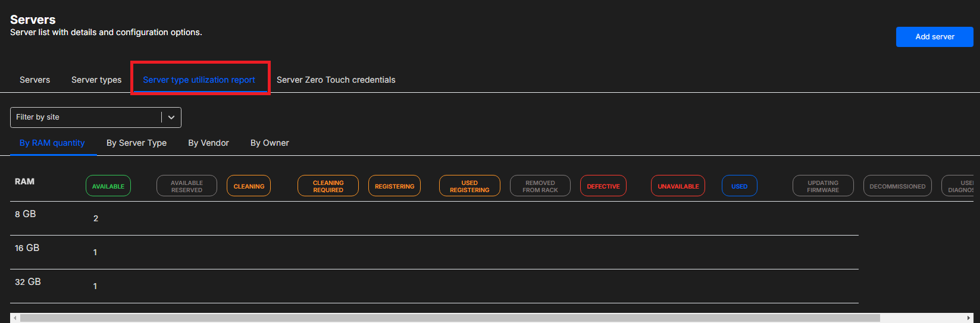Click the orange CLEANING status badge
The width and height of the screenshot is (980, 323).
[x=249, y=186]
